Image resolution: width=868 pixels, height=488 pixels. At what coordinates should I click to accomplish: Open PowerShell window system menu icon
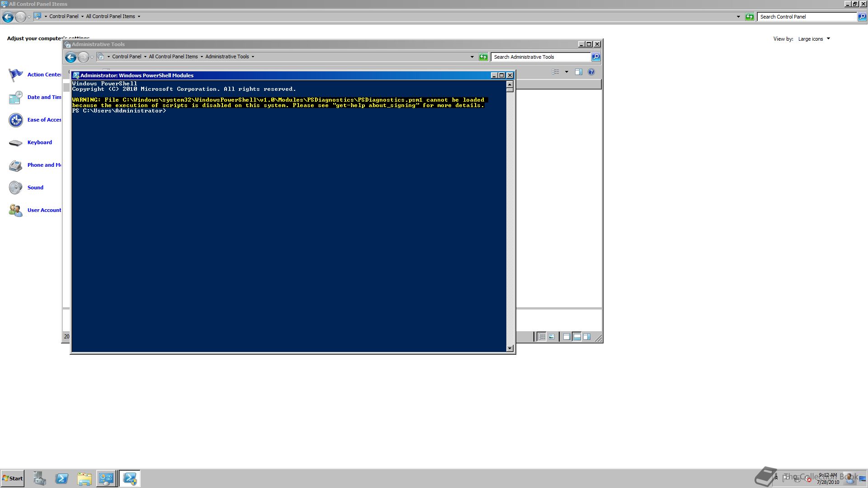pyautogui.click(x=76, y=75)
